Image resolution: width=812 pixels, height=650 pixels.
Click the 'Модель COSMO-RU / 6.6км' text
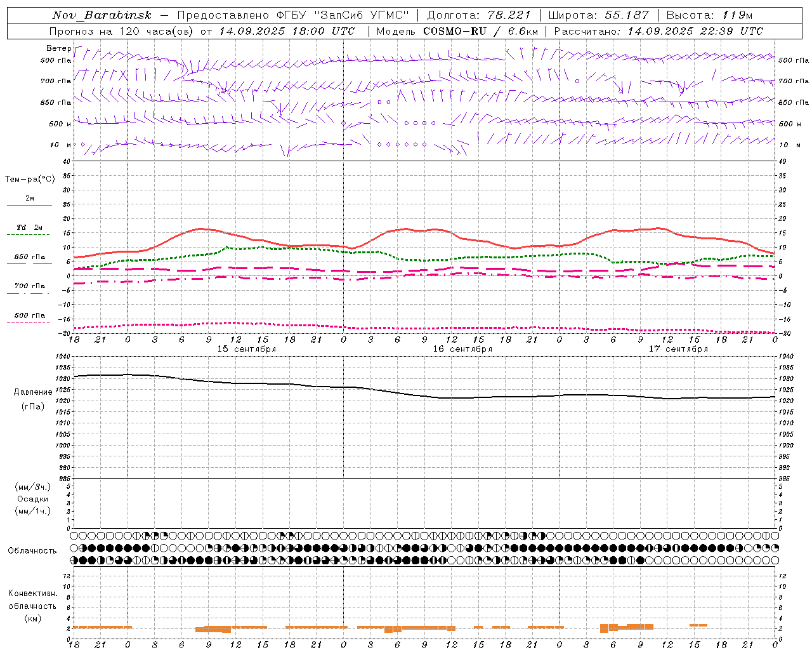[457, 31]
